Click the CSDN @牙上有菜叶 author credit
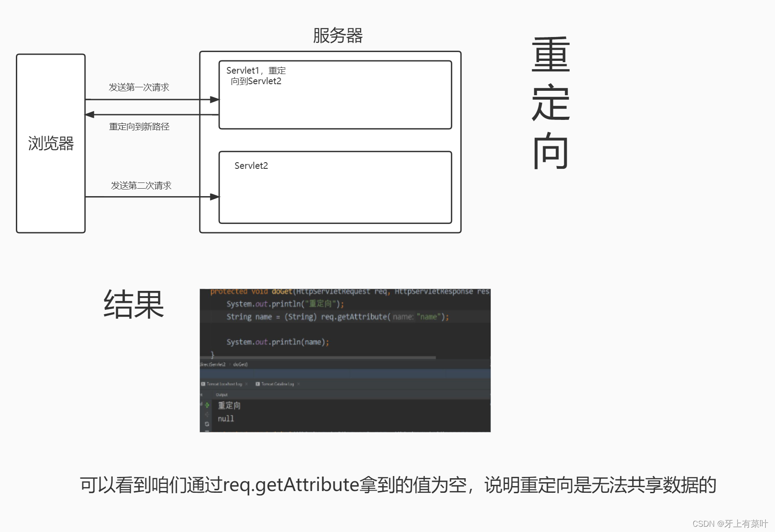 [x=730, y=524]
